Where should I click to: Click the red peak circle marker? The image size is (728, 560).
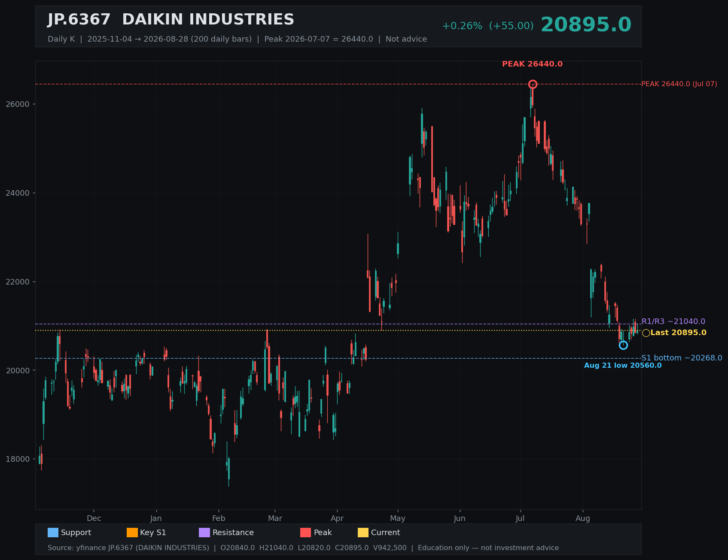click(533, 84)
